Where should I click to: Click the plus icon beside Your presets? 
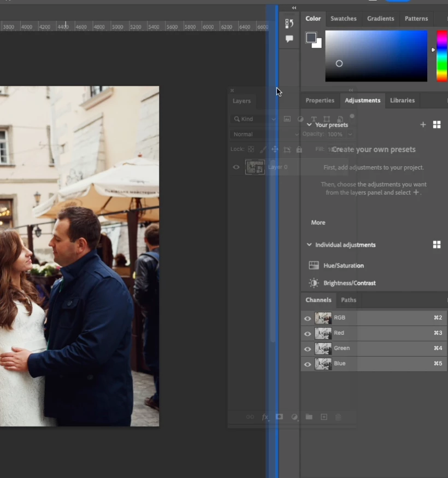pos(423,124)
